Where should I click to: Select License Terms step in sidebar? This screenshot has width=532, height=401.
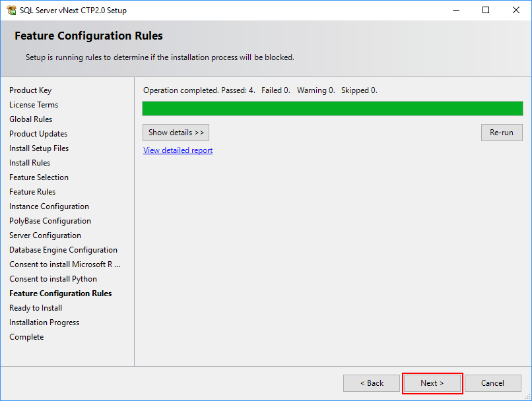(33, 104)
